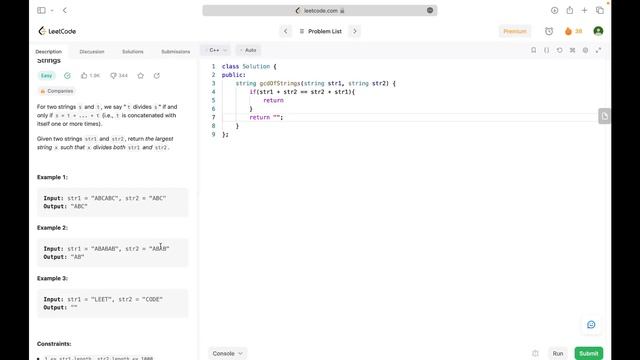This screenshot has height=360, width=640.
Task: Run the code
Action: 558,353
